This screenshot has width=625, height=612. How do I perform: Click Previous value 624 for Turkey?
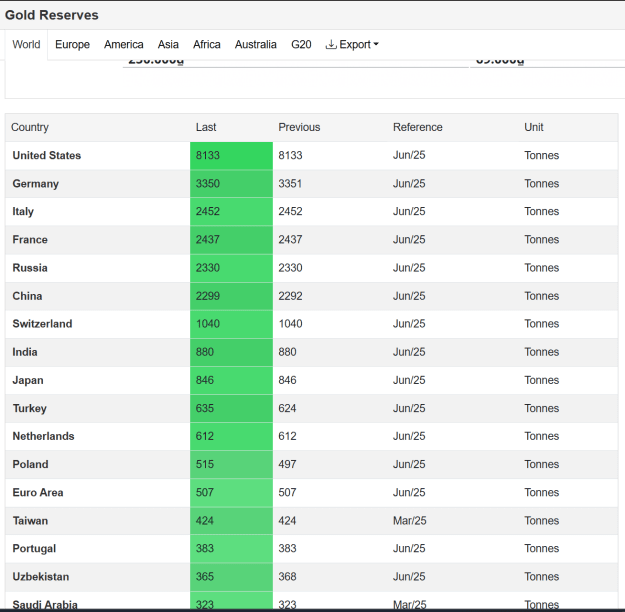287,408
